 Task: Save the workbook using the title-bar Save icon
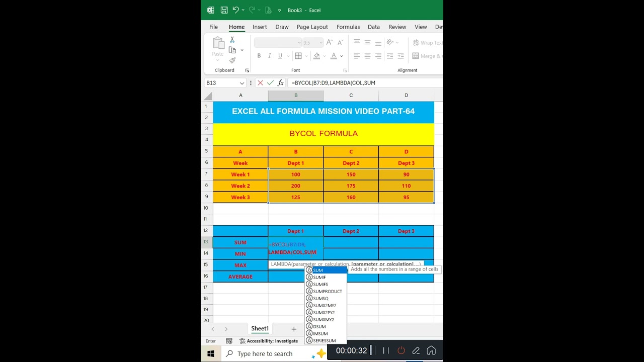click(224, 10)
